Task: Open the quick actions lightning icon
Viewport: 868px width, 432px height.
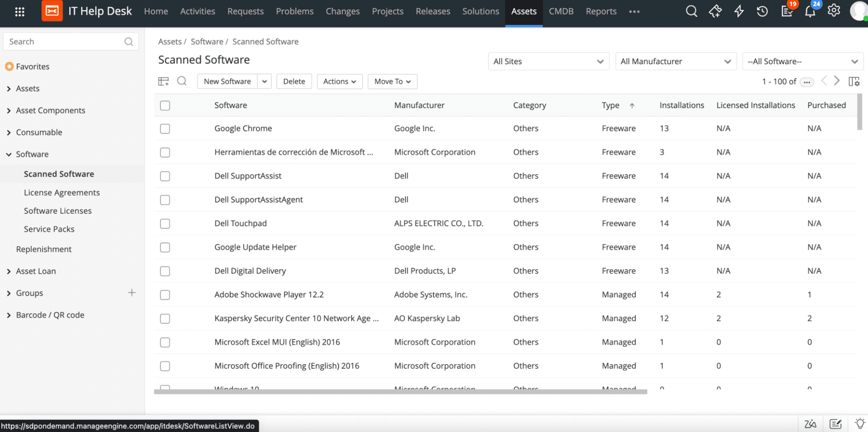Action: tap(739, 11)
